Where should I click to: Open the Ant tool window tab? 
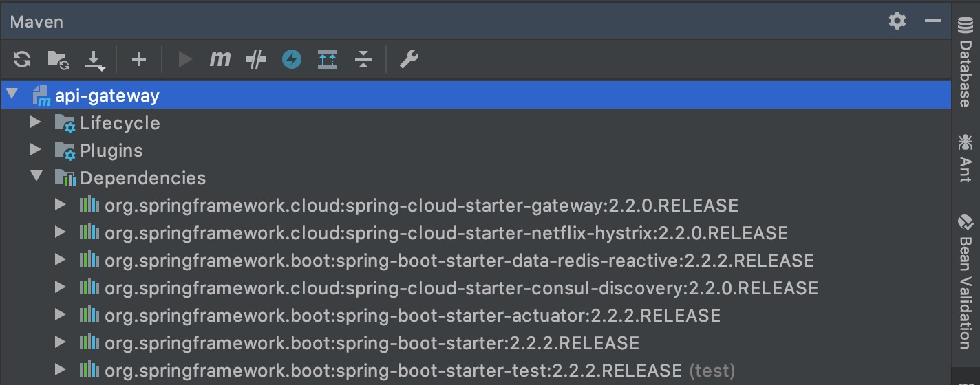click(965, 158)
